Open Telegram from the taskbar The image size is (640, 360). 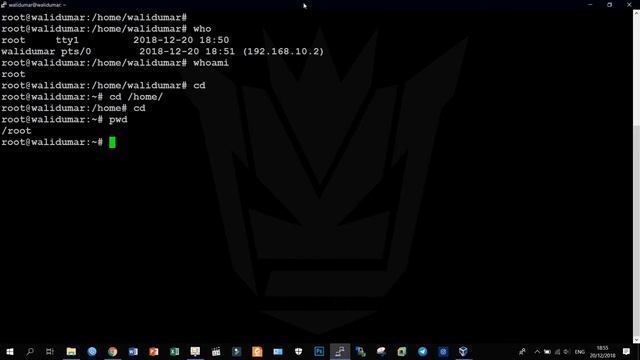422,351
